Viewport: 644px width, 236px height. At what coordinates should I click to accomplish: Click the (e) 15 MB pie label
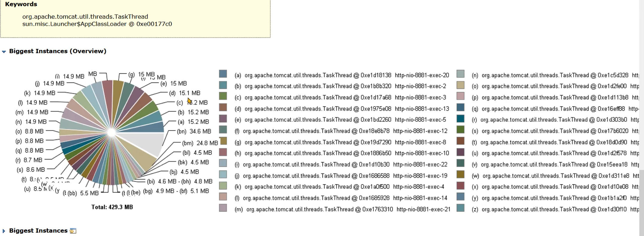point(174,83)
